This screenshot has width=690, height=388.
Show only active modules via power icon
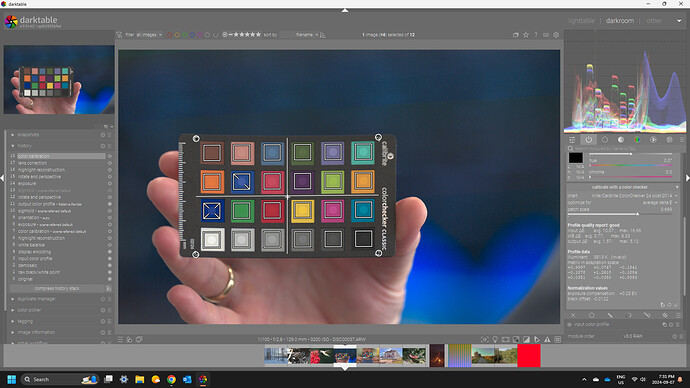click(589, 140)
